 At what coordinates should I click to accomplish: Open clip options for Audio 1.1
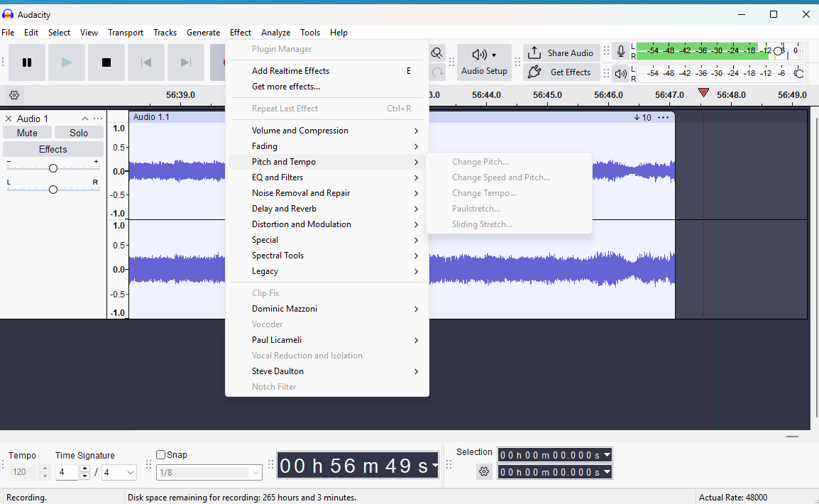click(x=664, y=118)
